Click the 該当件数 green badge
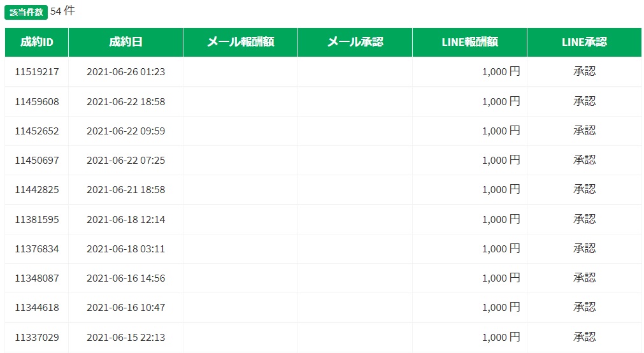The image size is (644, 353). coord(26,12)
